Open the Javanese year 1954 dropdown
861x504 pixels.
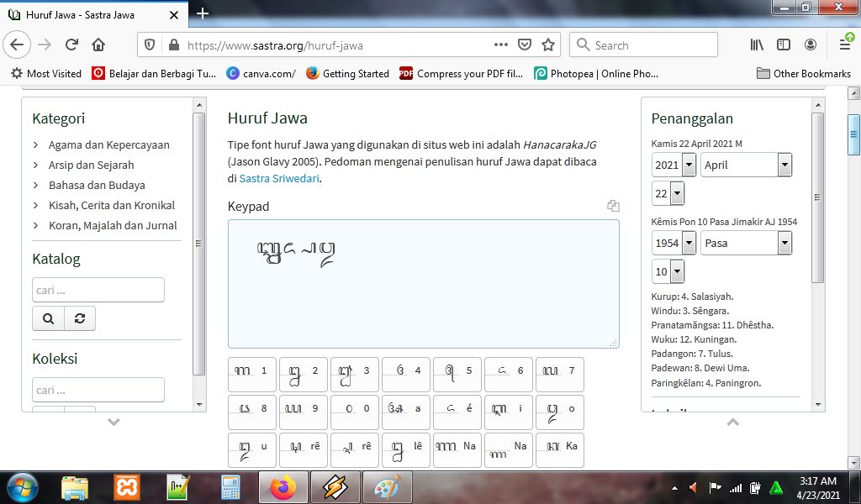click(x=673, y=243)
